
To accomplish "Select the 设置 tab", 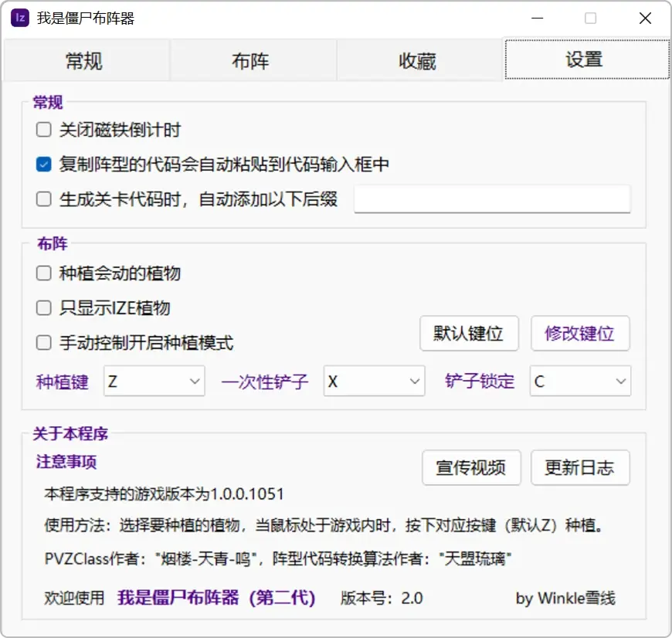I will (587, 59).
